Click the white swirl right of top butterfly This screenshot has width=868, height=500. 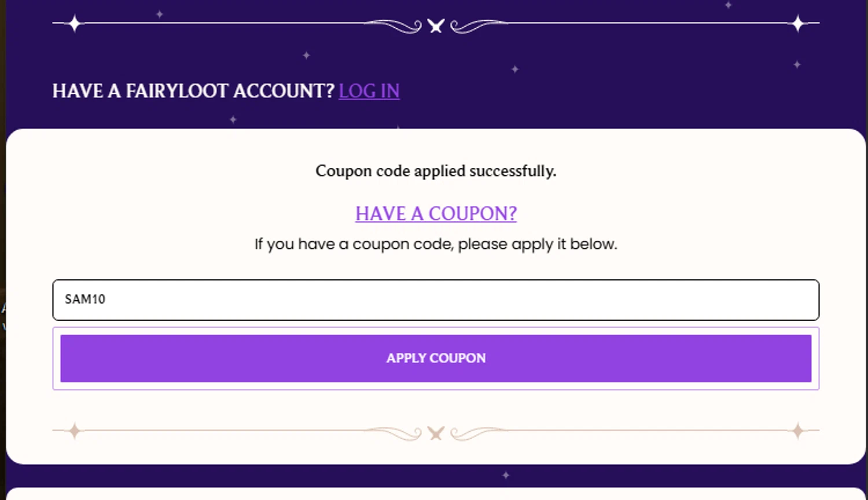[476, 25]
